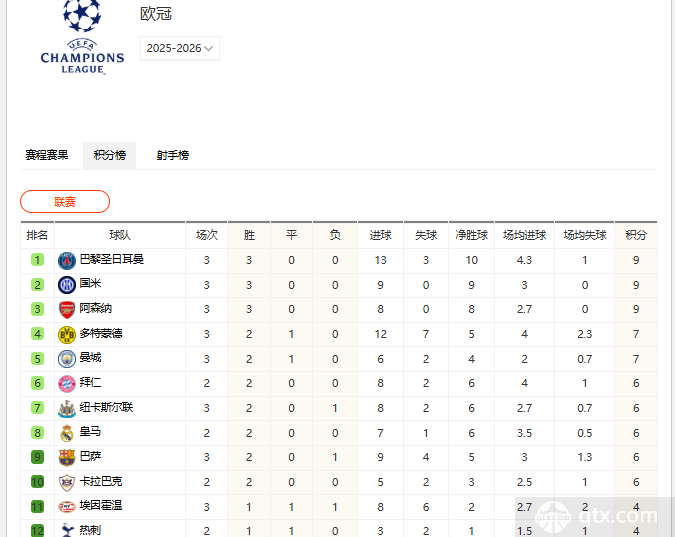Open the 多特蒙德 team link
675x537 pixels.
pyautogui.click(x=101, y=334)
